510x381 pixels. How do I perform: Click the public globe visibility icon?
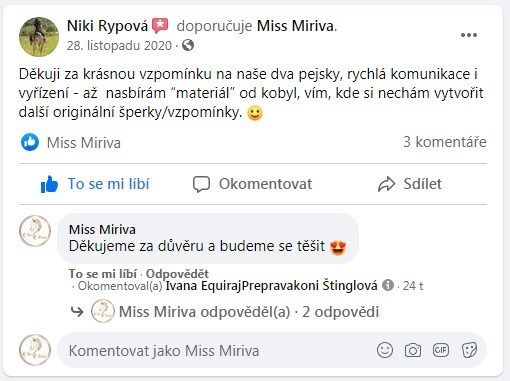(x=188, y=45)
